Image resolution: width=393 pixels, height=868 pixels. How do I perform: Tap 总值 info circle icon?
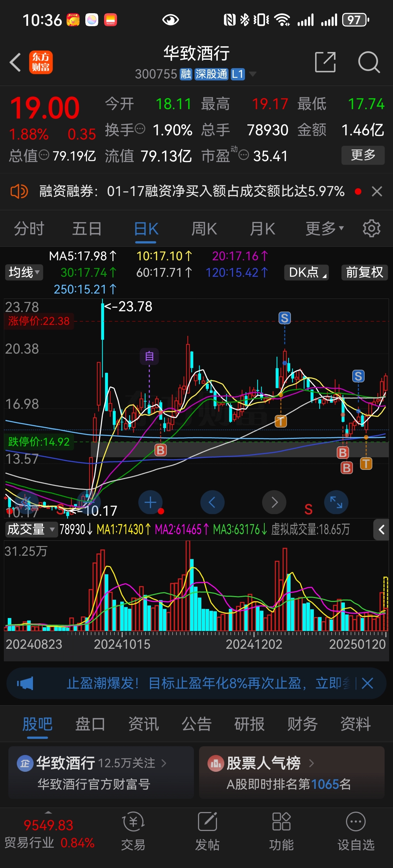(44, 155)
